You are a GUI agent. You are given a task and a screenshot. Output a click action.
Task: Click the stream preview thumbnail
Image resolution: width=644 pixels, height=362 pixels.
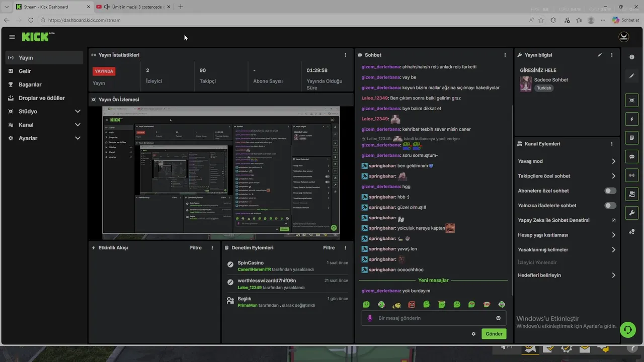[x=221, y=173]
